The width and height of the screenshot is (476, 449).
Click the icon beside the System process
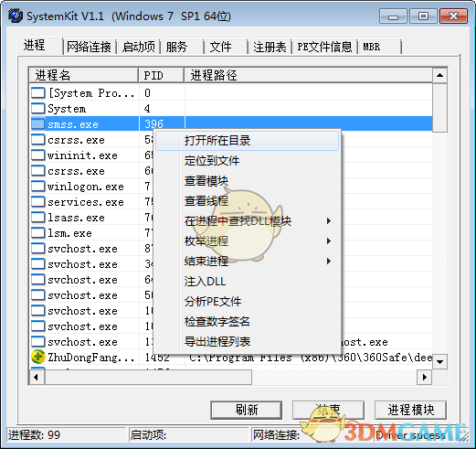38,108
